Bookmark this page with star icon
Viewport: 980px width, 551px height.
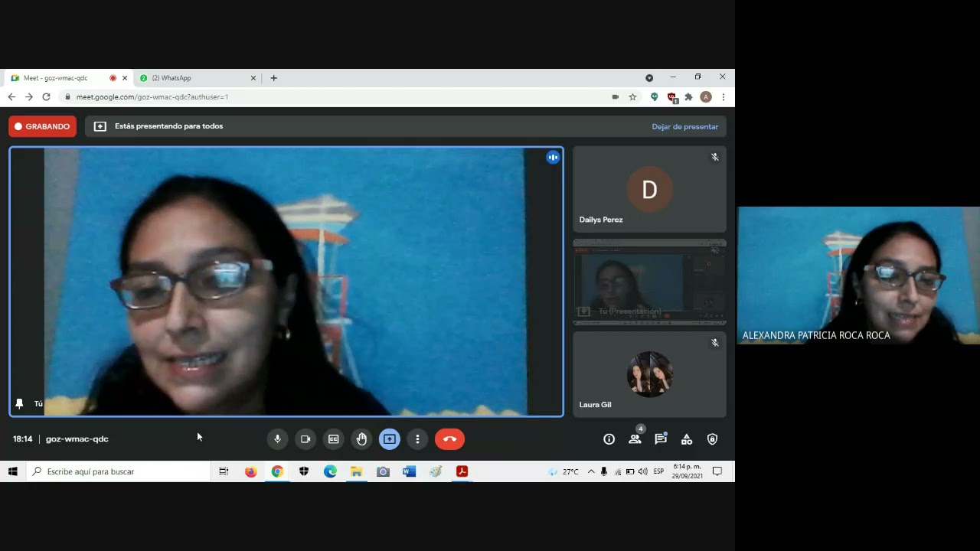coord(632,97)
